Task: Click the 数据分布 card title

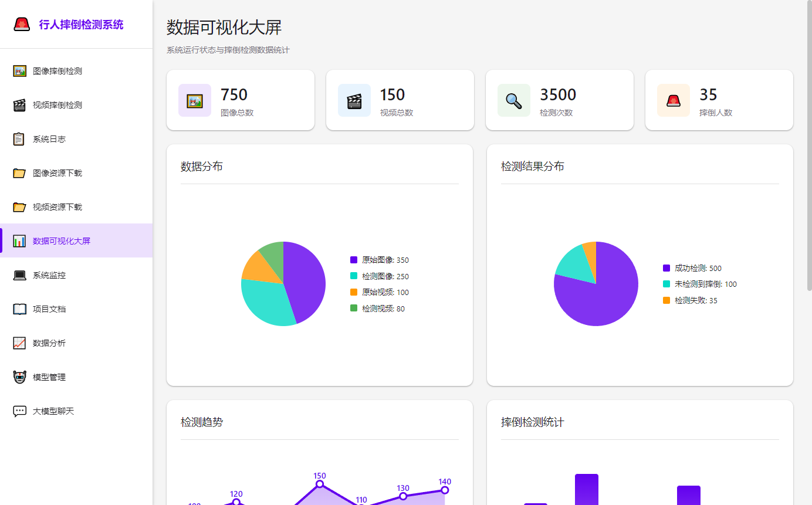Action: point(202,167)
